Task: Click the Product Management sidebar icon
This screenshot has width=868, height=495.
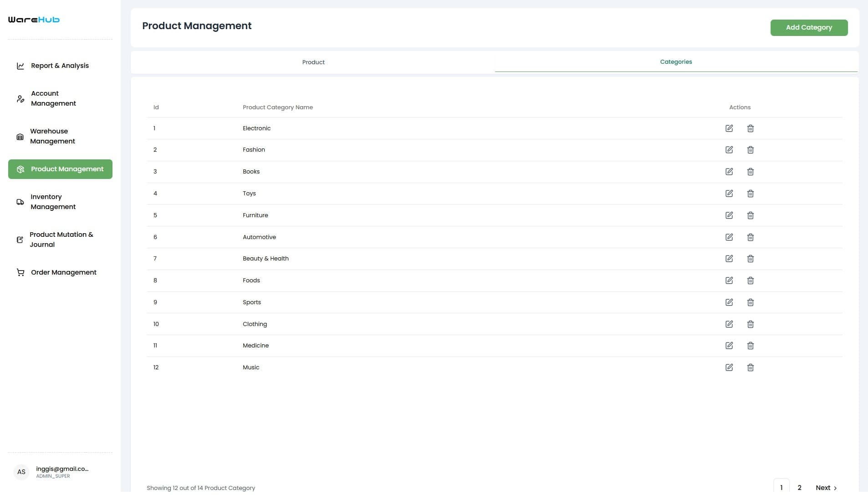Action: 20,169
